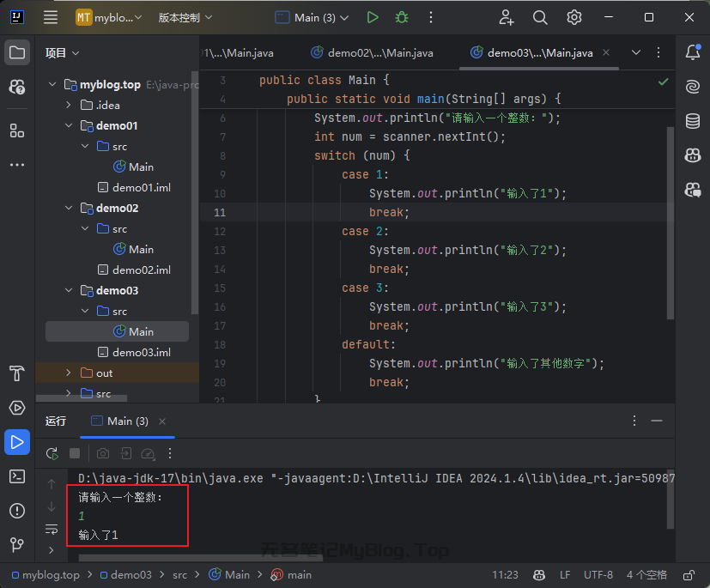Open run panel options menu
The width and height of the screenshot is (710, 588).
(x=634, y=421)
